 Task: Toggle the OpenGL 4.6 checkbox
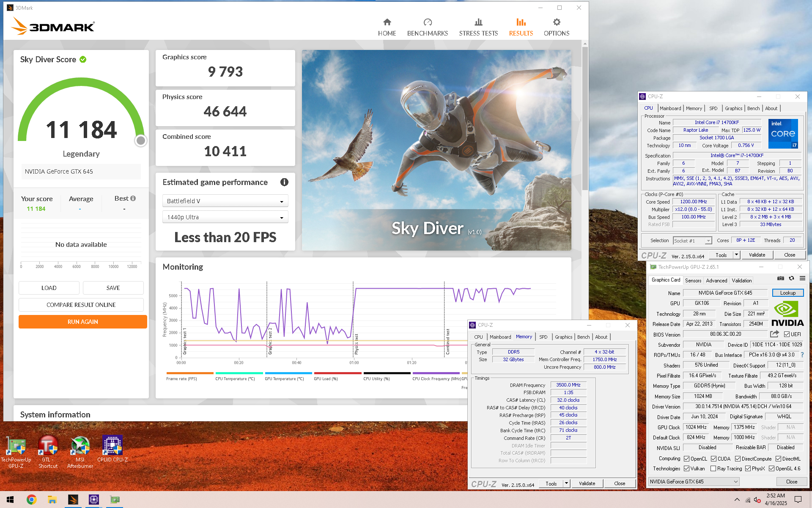pos(771,468)
